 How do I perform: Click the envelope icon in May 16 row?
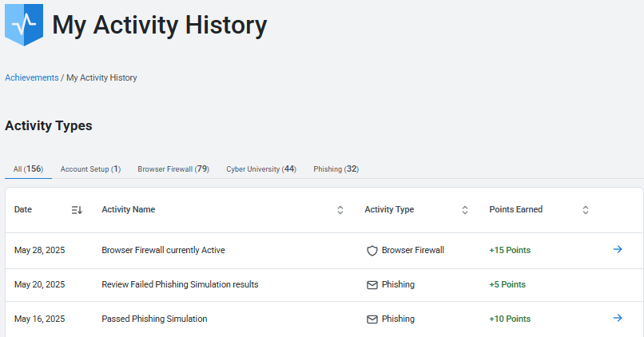tap(372, 319)
